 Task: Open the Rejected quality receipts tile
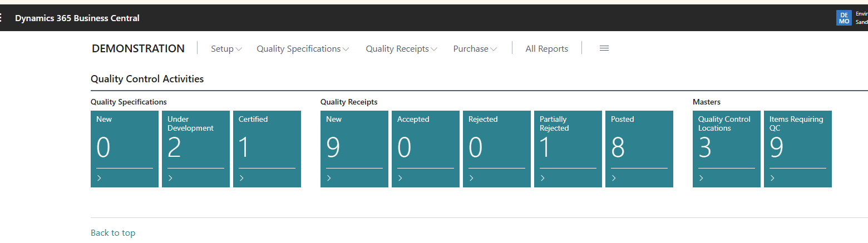[x=497, y=148]
